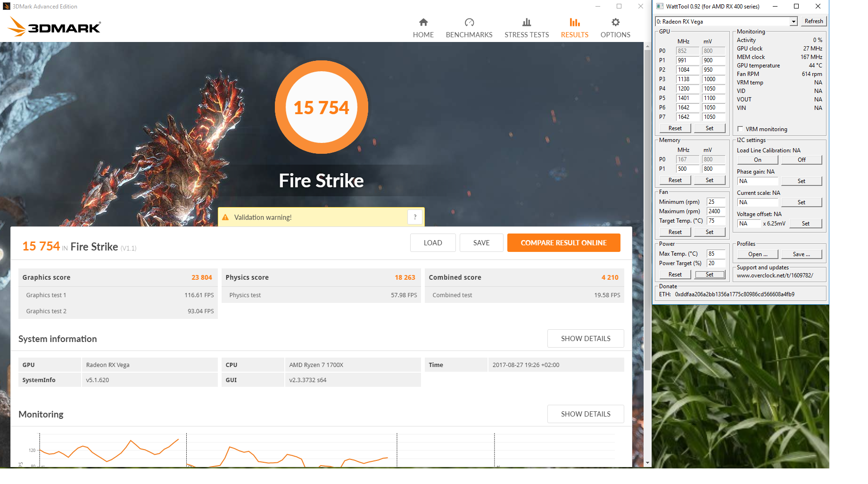Screen dimensions: 868x484
Task: Open the STRESS TESTS tab
Action: [527, 28]
